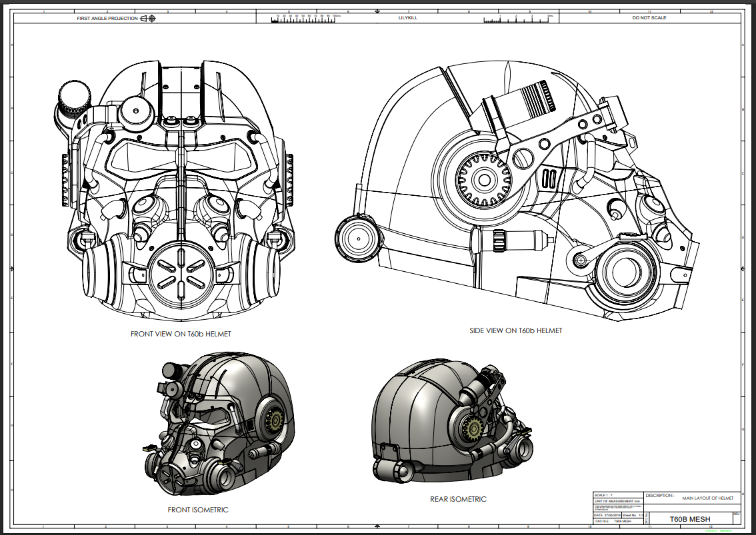Click the 'T60B MESH' drawing title
Screen dimensions: 756x535
[x=690, y=519]
